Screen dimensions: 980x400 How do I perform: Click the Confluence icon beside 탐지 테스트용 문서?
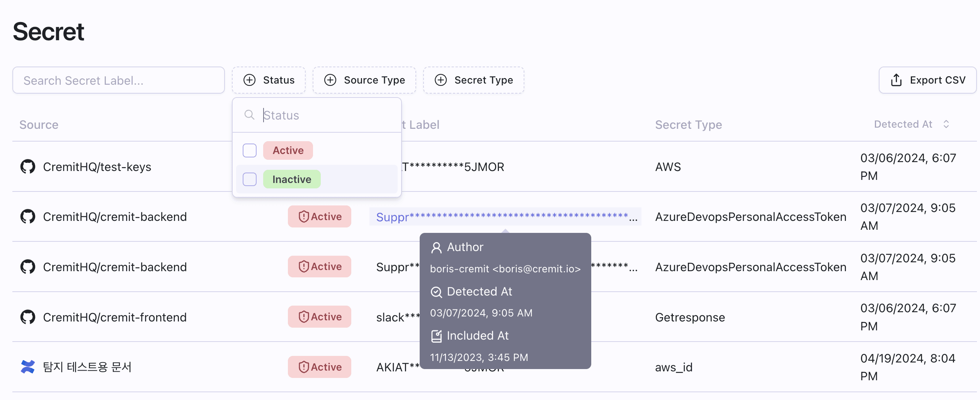pos(28,367)
